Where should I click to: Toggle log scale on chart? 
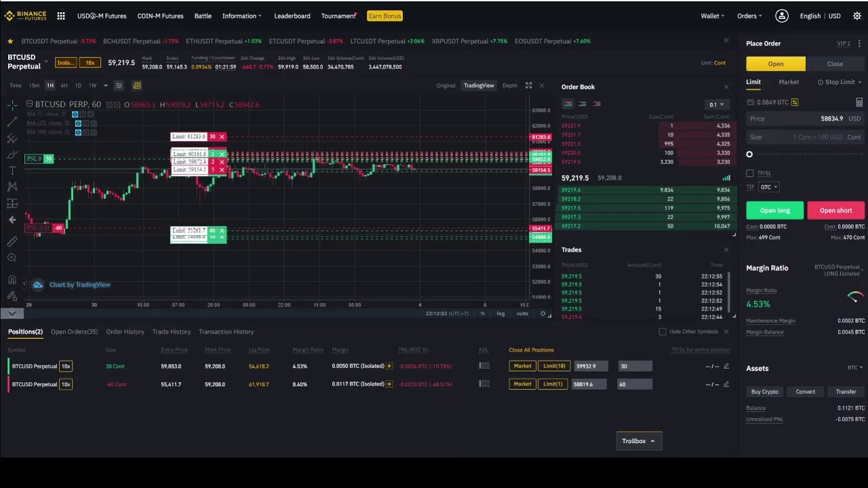pos(500,313)
